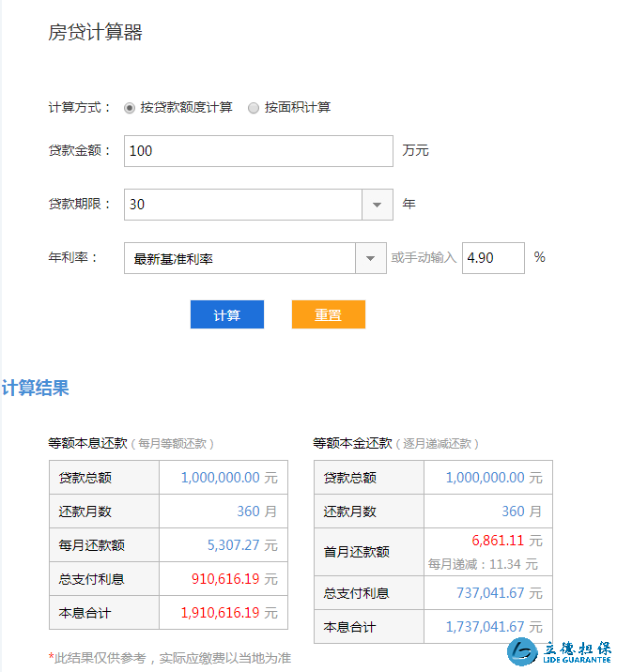Image resolution: width=617 pixels, height=672 pixels.
Task: Expand the 年利率 dropdown arrow
Action: 370,259
